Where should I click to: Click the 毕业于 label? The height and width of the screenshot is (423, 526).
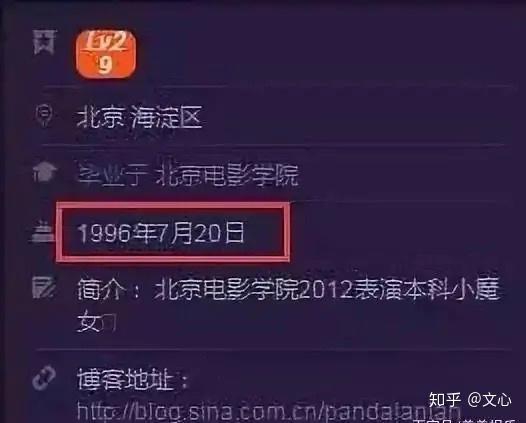coord(111,174)
